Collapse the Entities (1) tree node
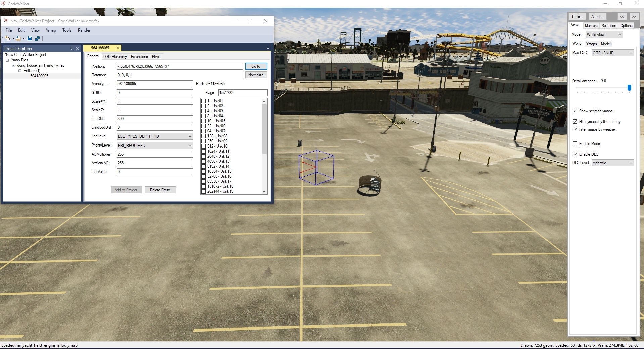The image size is (644, 349). tap(20, 71)
